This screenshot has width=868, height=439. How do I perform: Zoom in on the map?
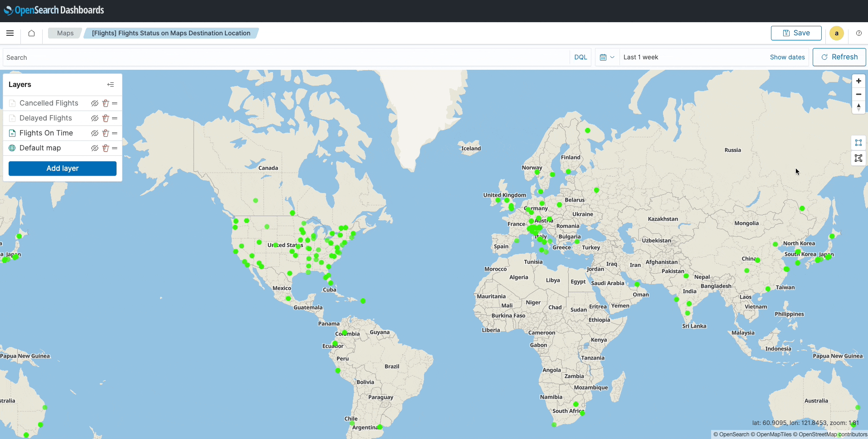858,81
